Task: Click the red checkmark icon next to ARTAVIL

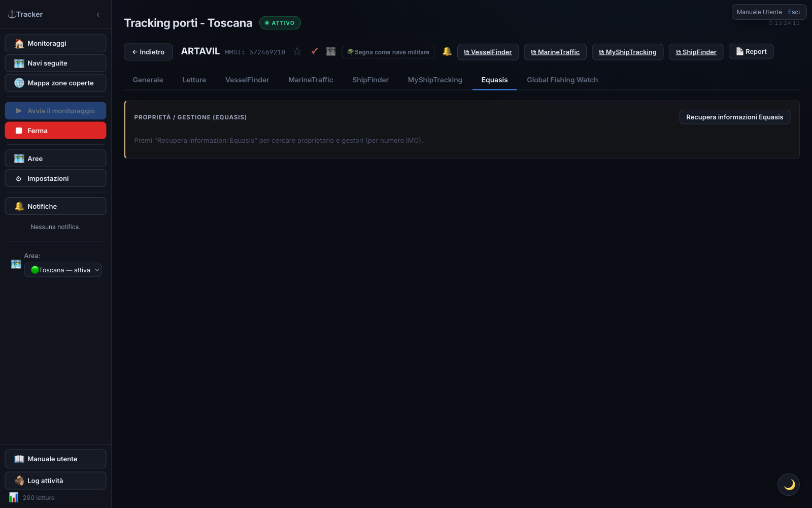Action: coord(315,51)
